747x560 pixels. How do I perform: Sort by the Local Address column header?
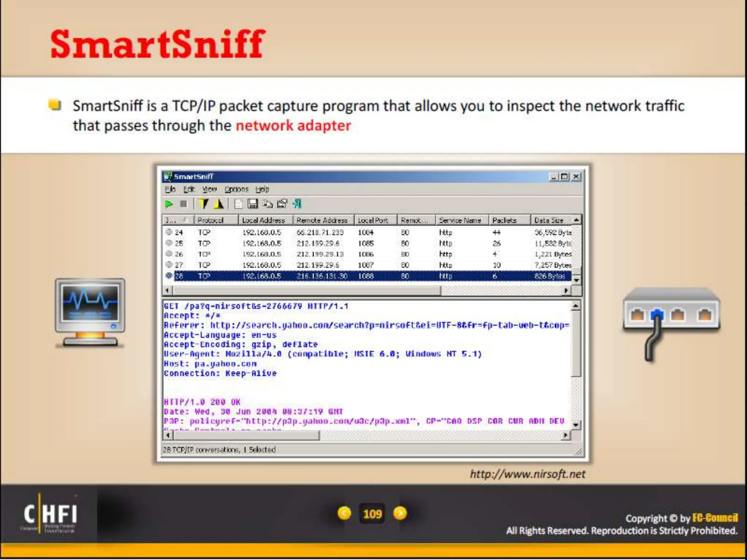coord(266,220)
